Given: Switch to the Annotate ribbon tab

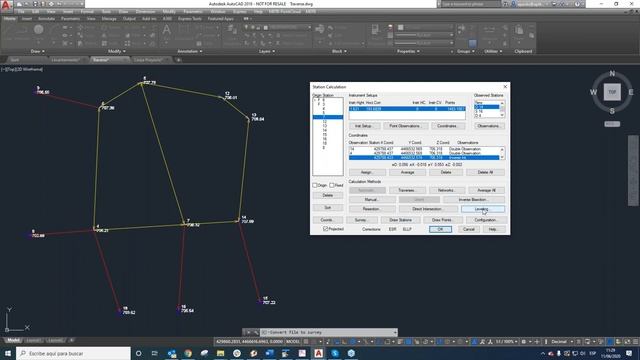Looking at the screenshot, I should pyautogui.click(x=46, y=18).
